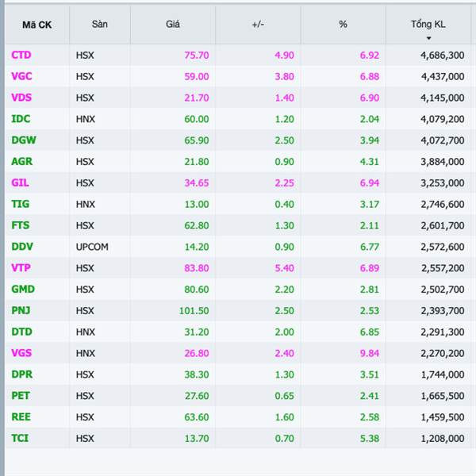The height and width of the screenshot is (476, 476).
Task: Select VGC total volume 4,437,000
Action: coord(443,76)
